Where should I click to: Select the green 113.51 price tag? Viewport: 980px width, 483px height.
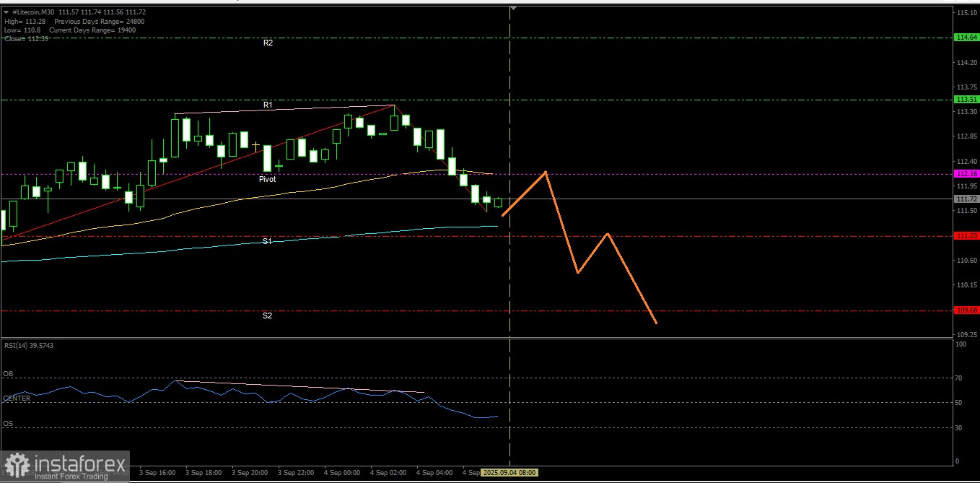pos(966,100)
